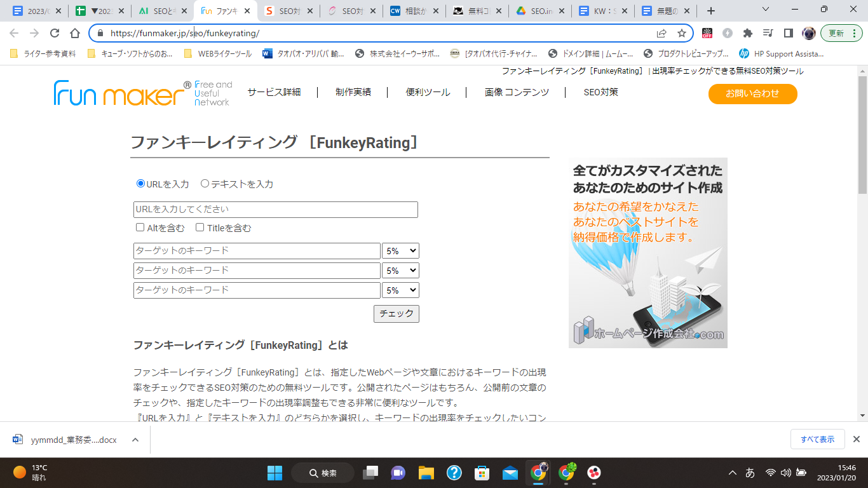868x488 pixels.
Task: Switch to the SEO.in Drive tab
Action: (539, 11)
